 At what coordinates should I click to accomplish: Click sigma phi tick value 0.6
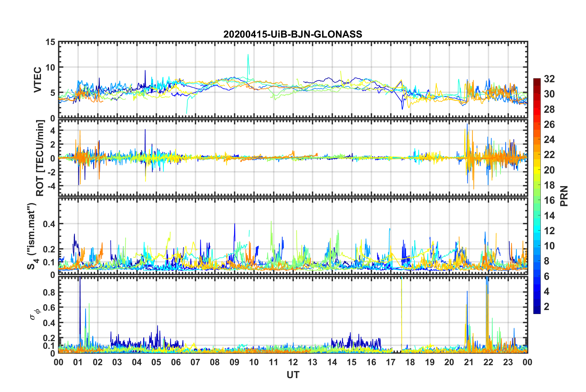click(50, 307)
